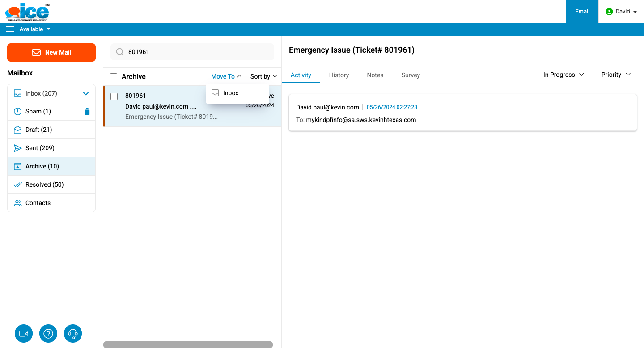Open the Contacts people icon
The image size is (644, 348).
click(x=18, y=203)
